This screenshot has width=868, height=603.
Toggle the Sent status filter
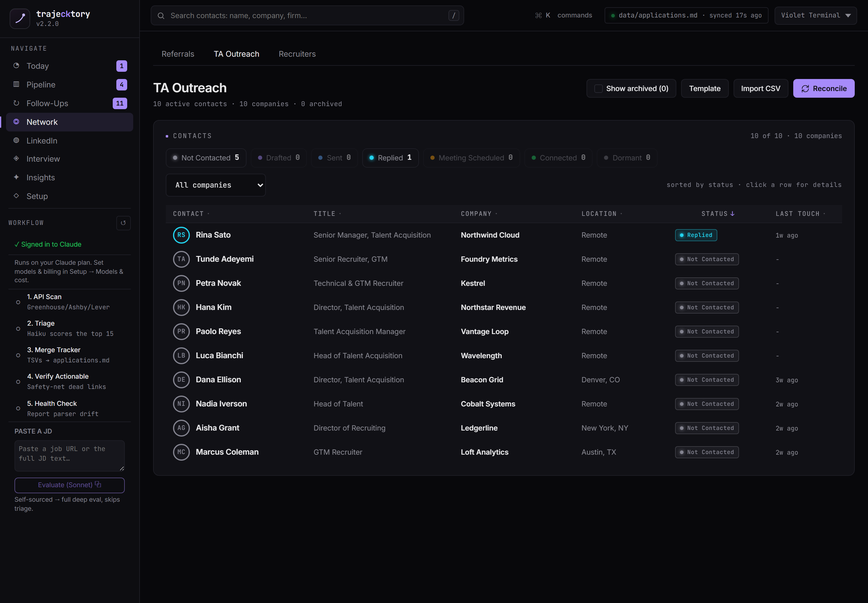pyautogui.click(x=334, y=158)
